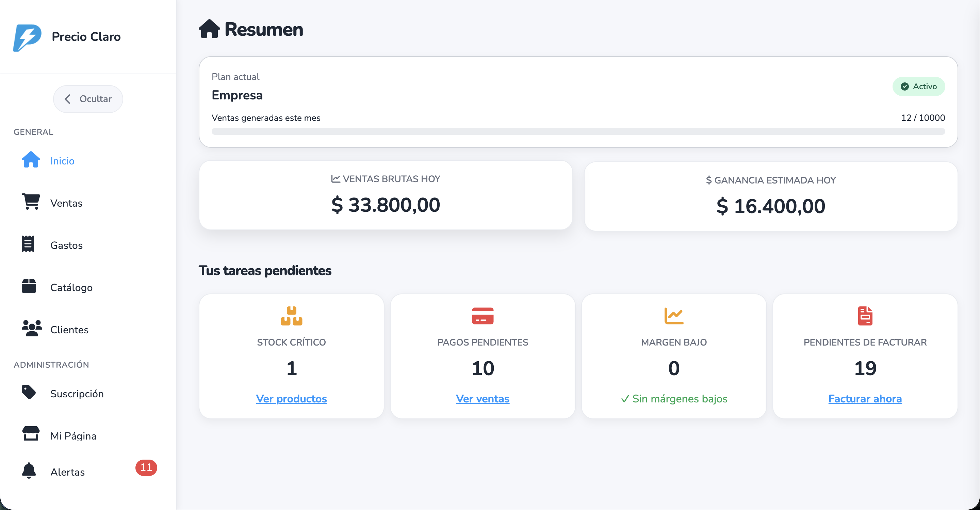Click the Precio Claro brand name
Image resolution: width=980 pixels, height=510 pixels.
86,36
